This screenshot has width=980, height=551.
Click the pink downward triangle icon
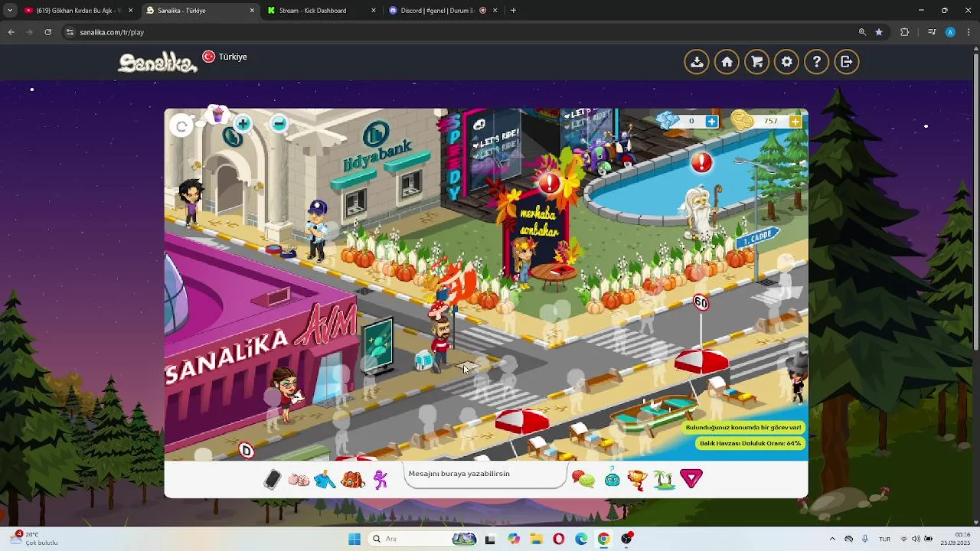tap(691, 479)
